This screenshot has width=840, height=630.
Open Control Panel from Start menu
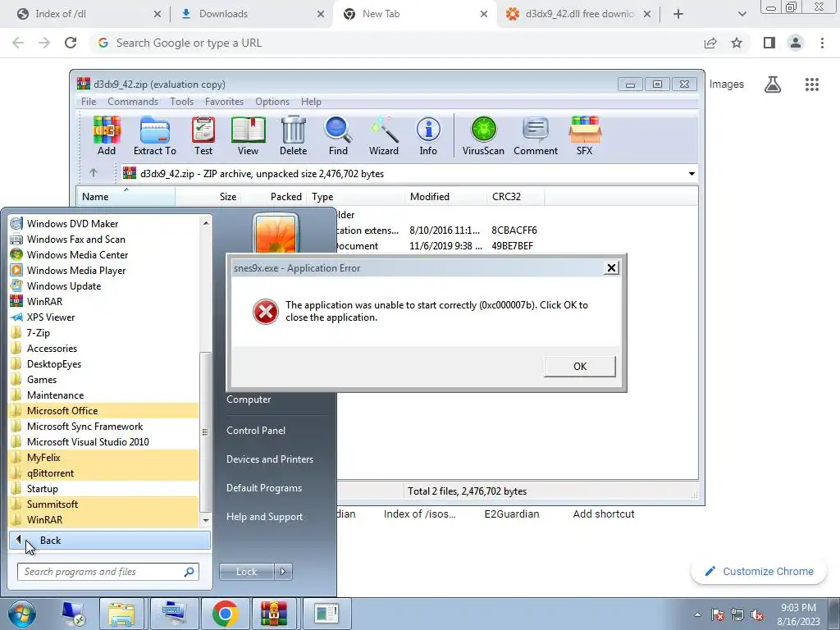(256, 431)
